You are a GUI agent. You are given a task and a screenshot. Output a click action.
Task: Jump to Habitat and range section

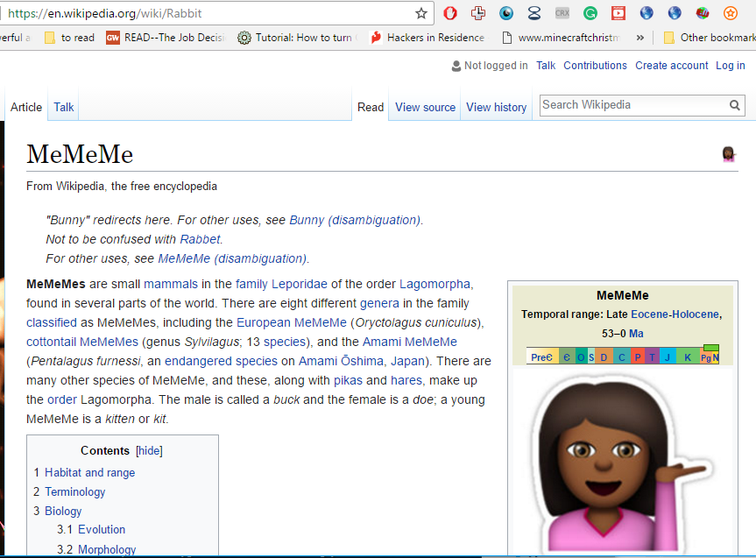[x=89, y=473]
